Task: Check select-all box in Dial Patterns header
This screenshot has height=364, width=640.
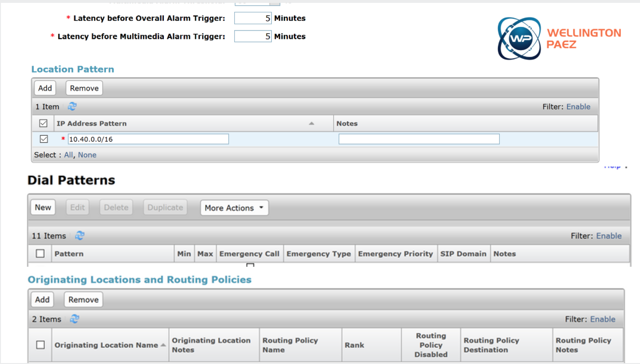Action: pyautogui.click(x=40, y=254)
